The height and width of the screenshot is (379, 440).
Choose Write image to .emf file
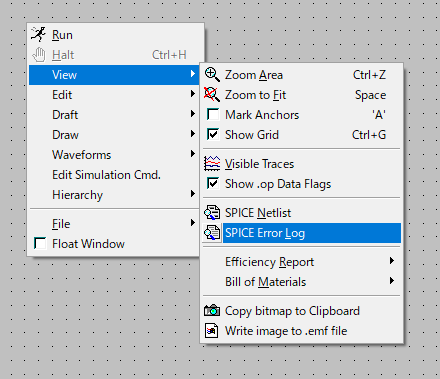pos(302,331)
